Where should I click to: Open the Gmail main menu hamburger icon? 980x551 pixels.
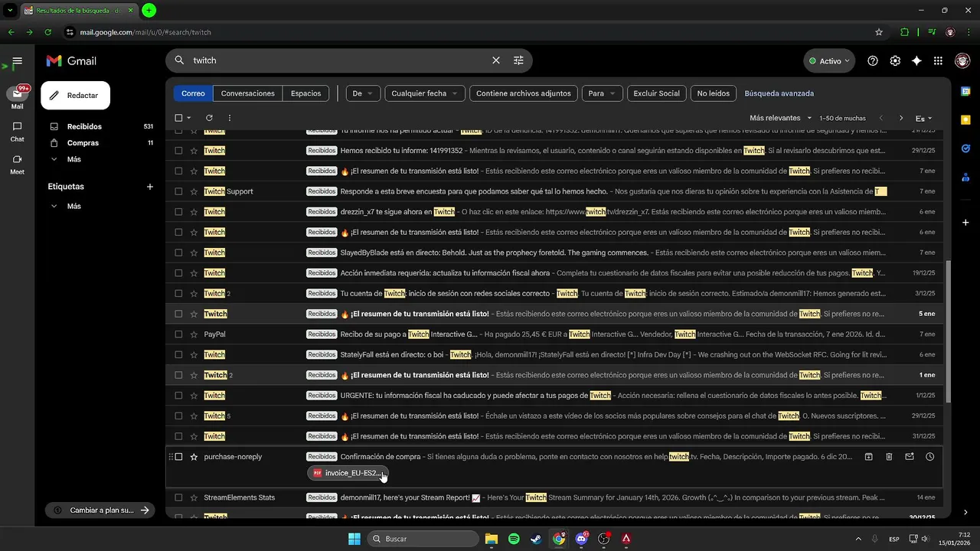click(x=17, y=60)
